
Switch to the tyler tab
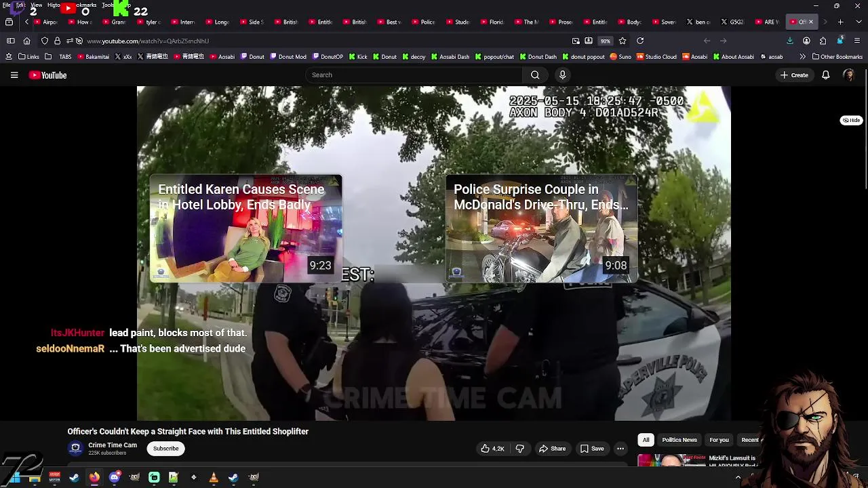149,22
